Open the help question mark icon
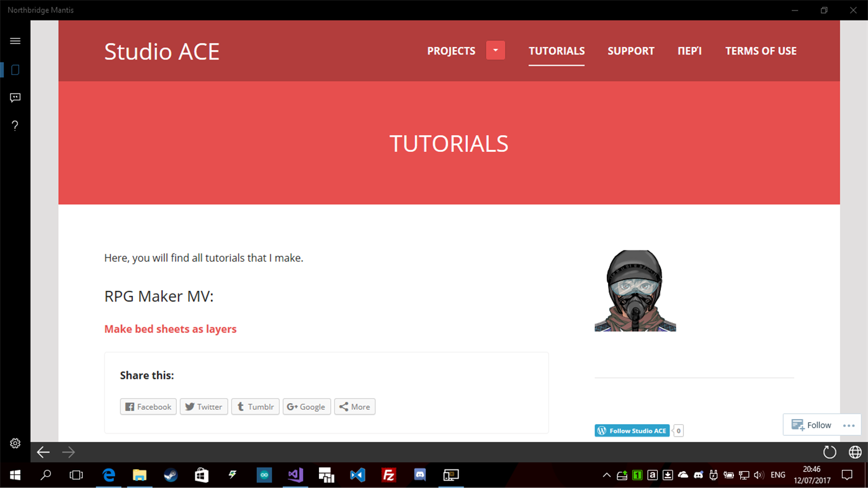The width and height of the screenshot is (868, 488). (x=15, y=125)
